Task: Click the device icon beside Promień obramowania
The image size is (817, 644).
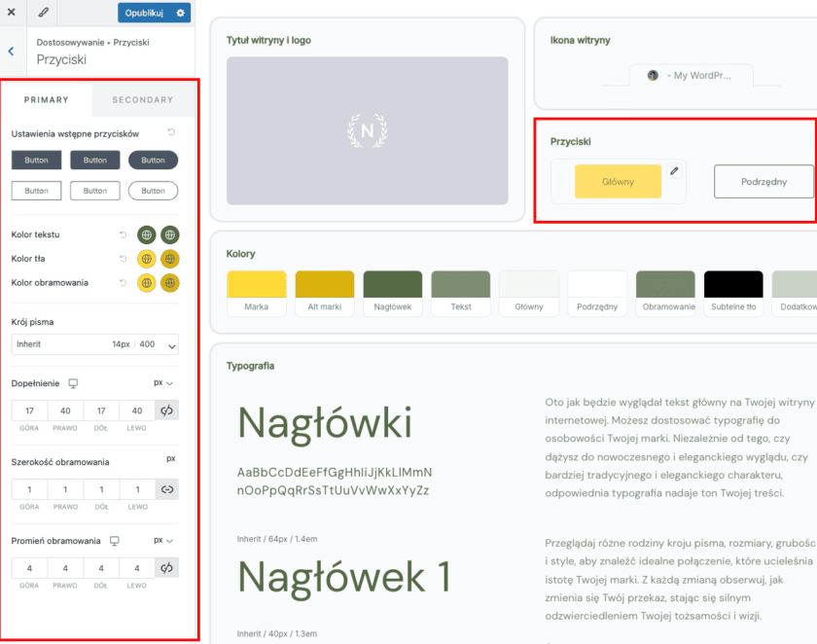Action: point(115,540)
